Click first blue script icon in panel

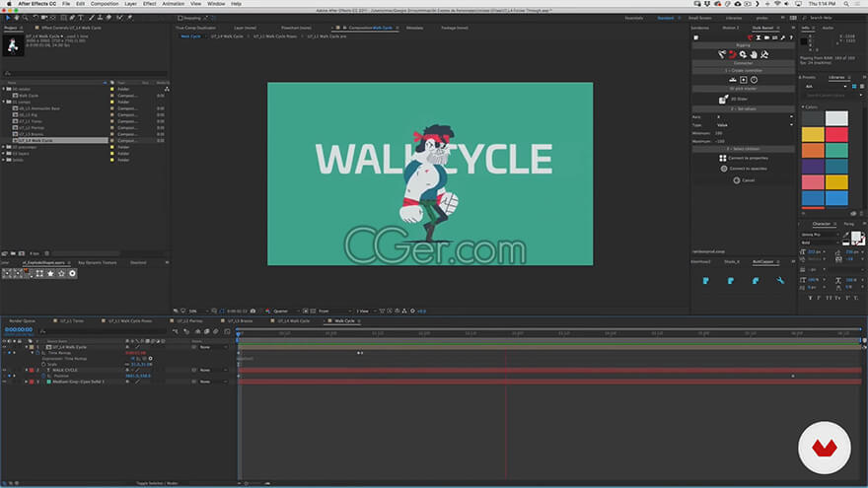[706, 281]
